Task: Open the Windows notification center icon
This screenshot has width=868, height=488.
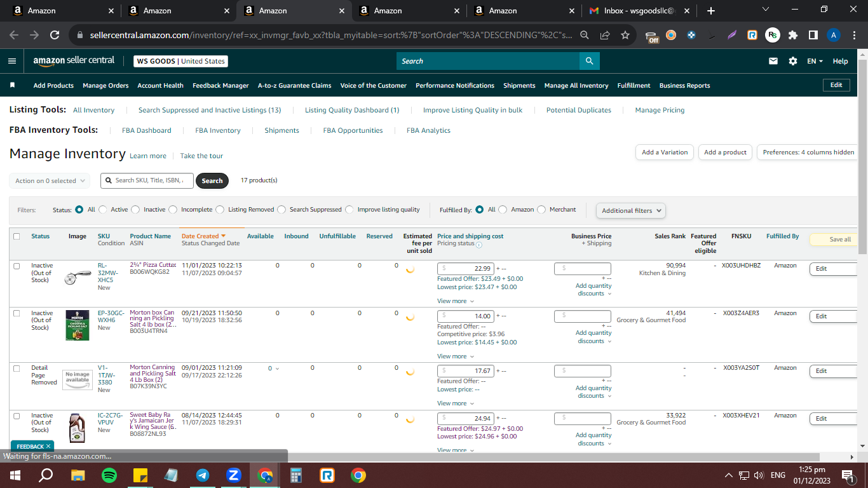Action: click(x=847, y=475)
